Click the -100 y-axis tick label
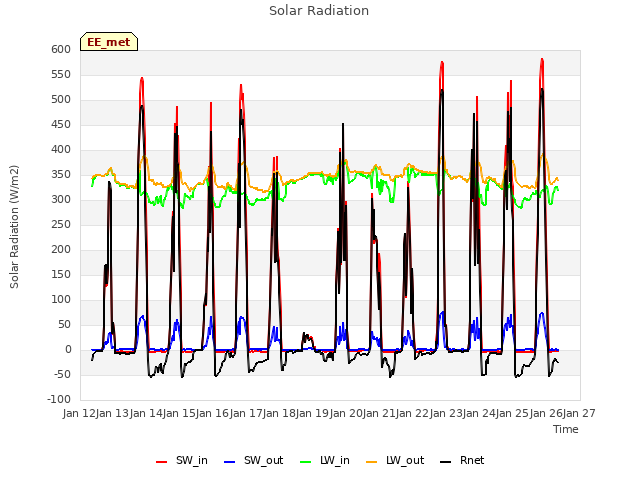 (x=59, y=400)
